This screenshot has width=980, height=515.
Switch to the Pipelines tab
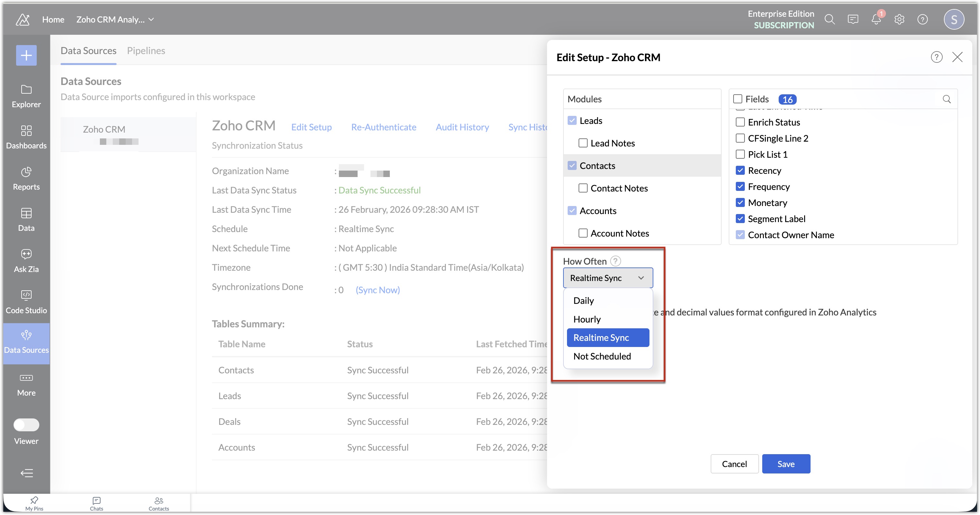(x=146, y=51)
